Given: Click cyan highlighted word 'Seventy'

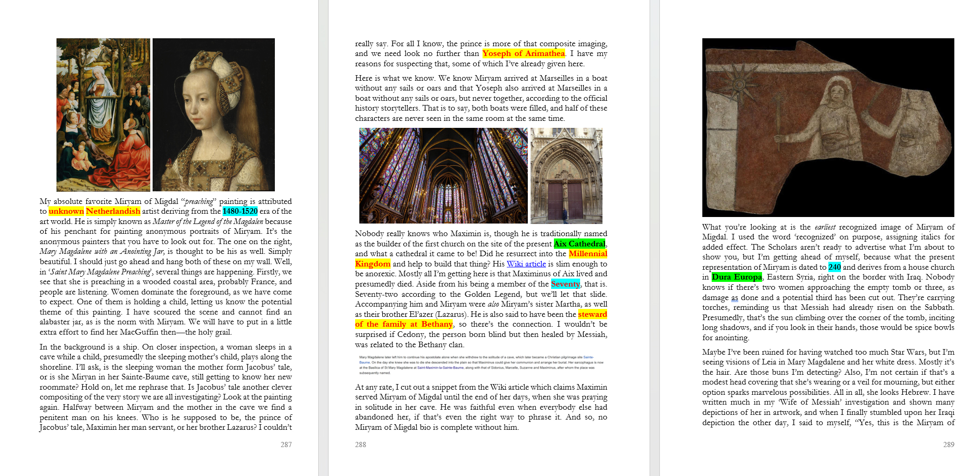Looking at the screenshot, I should (565, 284).
